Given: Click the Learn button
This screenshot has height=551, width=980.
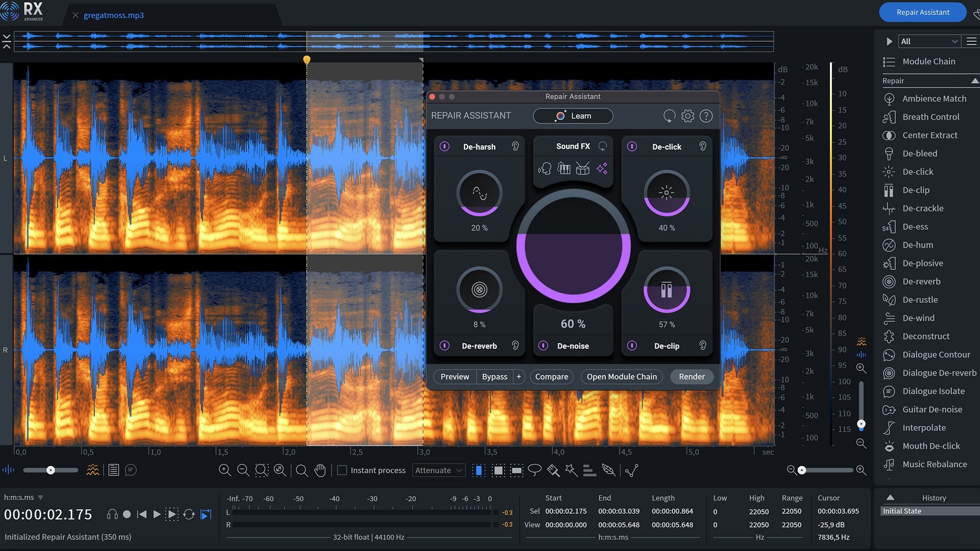Looking at the screenshot, I should click(x=573, y=116).
